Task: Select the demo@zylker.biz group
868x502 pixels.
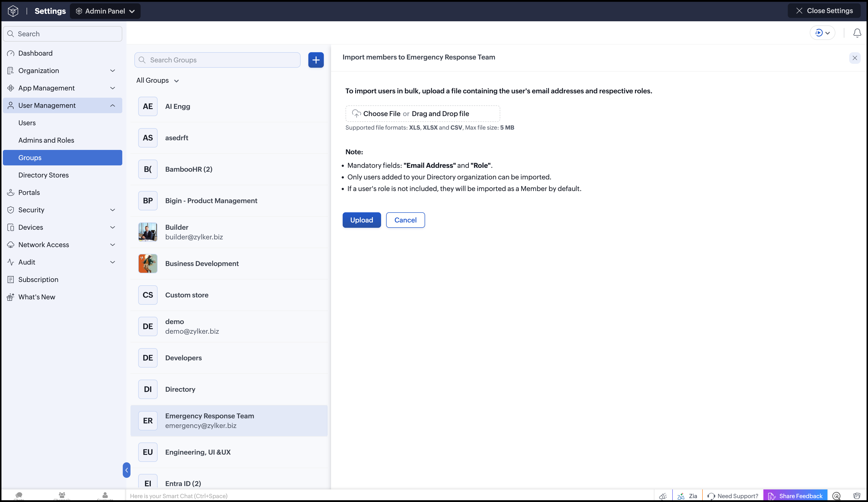Action: 229,326
